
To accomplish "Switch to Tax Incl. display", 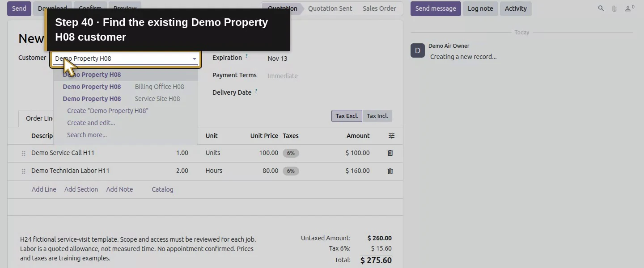I will pos(377,116).
